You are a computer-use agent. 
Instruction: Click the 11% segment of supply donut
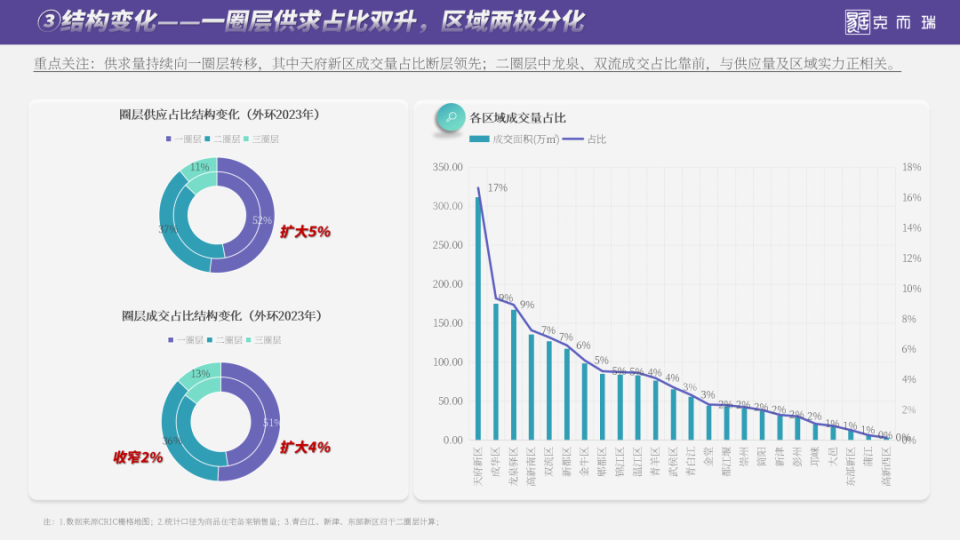(x=200, y=167)
